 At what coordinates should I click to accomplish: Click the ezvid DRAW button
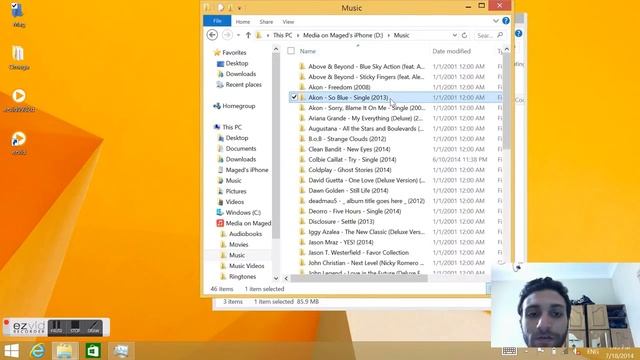(x=93, y=327)
